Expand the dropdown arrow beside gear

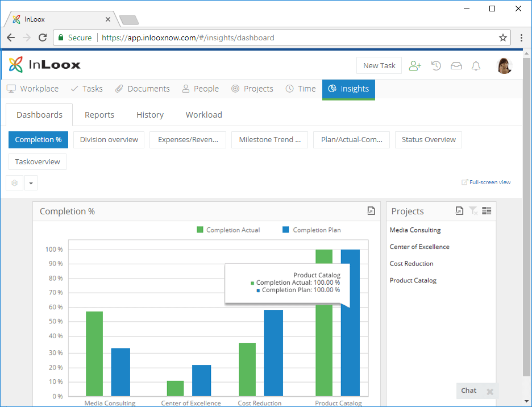31,183
